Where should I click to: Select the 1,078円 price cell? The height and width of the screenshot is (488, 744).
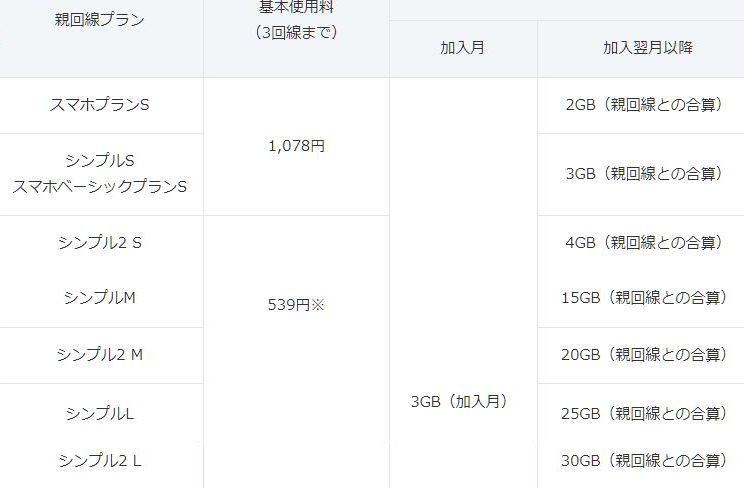[296, 145]
